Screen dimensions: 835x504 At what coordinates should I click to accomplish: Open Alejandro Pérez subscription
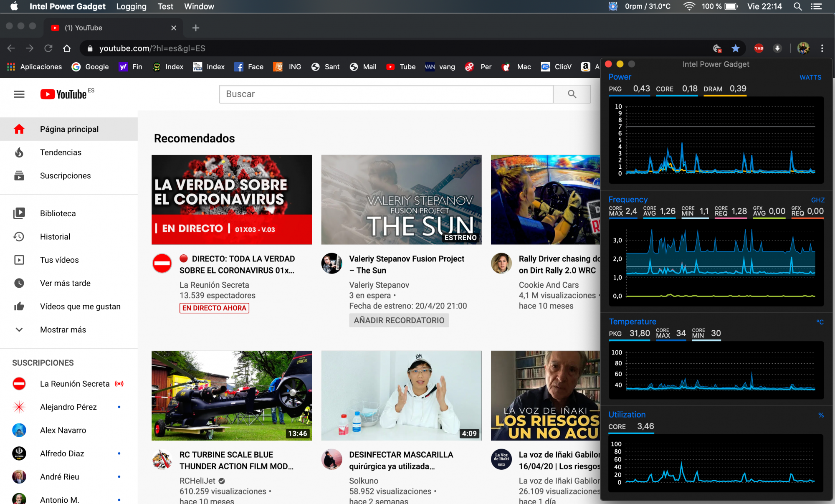coord(69,407)
